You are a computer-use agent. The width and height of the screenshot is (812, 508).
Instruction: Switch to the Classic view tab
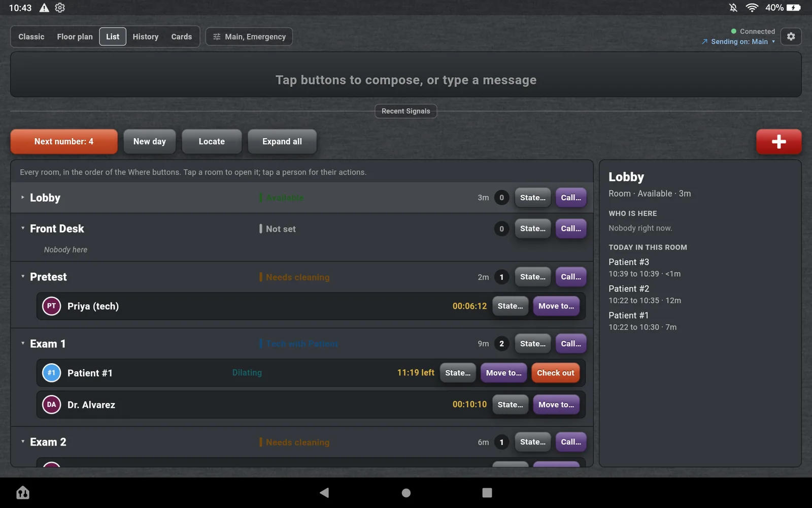click(31, 37)
